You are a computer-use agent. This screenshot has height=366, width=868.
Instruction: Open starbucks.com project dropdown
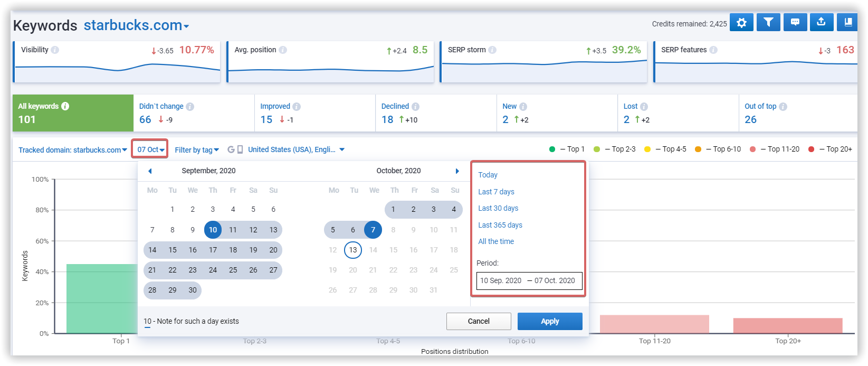[x=136, y=25]
